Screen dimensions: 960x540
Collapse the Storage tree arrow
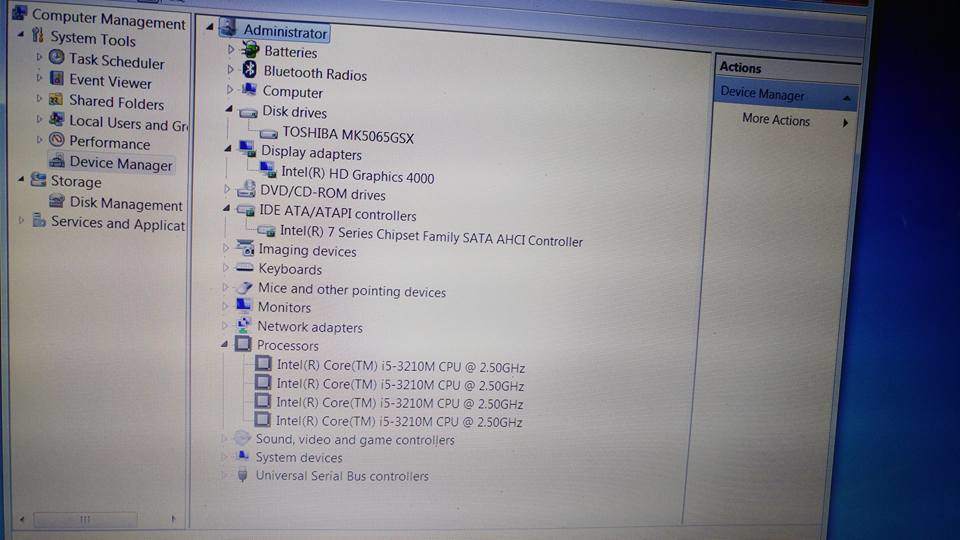21,179
